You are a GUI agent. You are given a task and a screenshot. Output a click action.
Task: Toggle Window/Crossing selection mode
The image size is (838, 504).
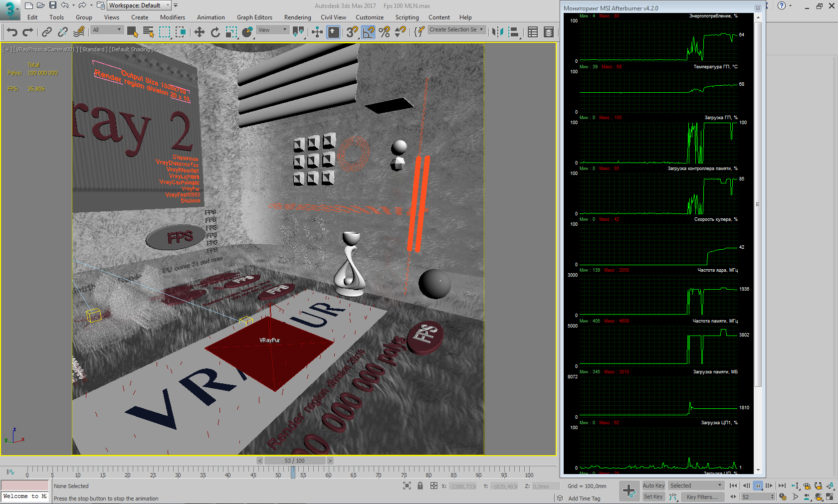click(180, 32)
